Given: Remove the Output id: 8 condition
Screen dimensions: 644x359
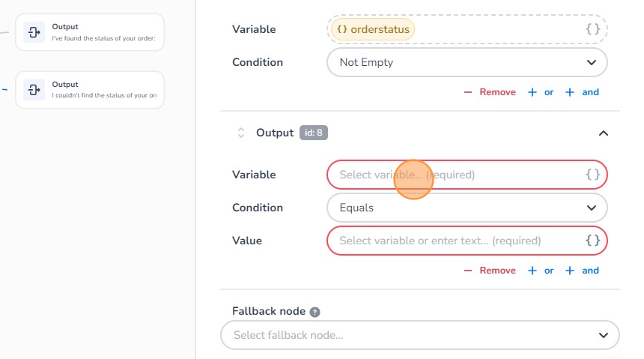Looking at the screenshot, I should pos(490,271).
